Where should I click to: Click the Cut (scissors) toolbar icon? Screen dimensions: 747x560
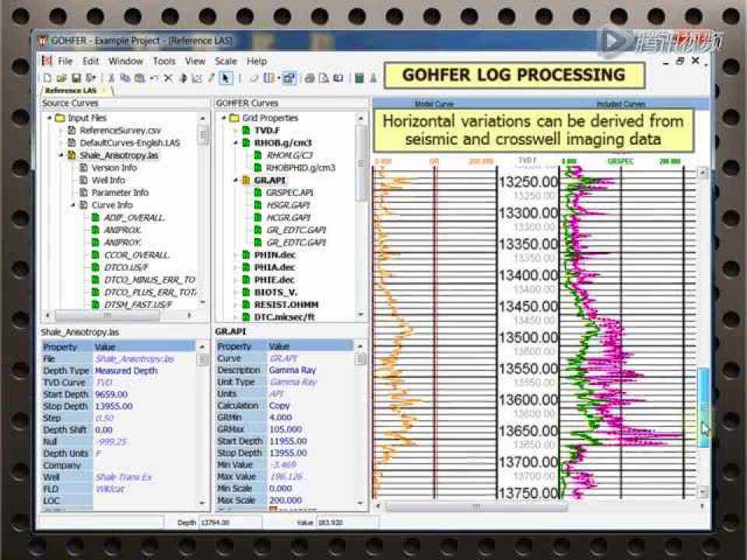111,78
